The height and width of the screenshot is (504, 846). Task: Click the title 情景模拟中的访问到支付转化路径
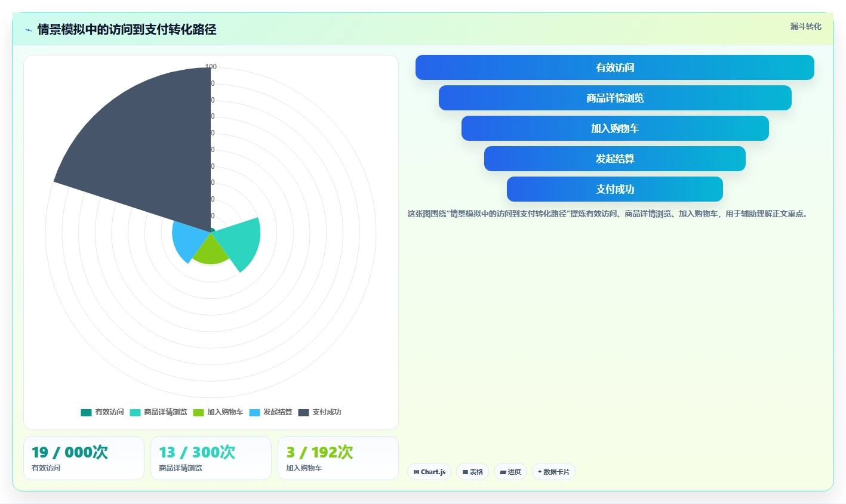click(127, 29)
